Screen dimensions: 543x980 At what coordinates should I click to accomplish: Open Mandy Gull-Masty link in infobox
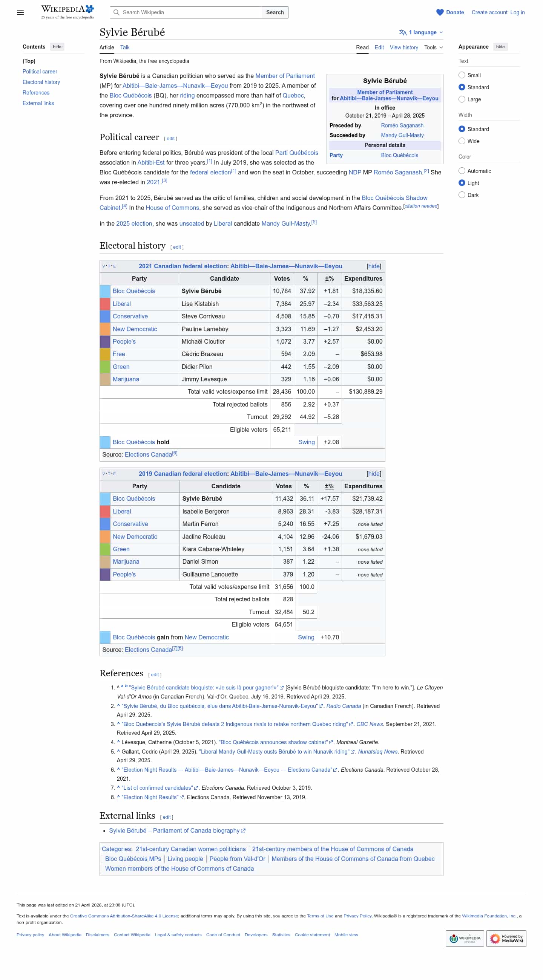(402, 135)
